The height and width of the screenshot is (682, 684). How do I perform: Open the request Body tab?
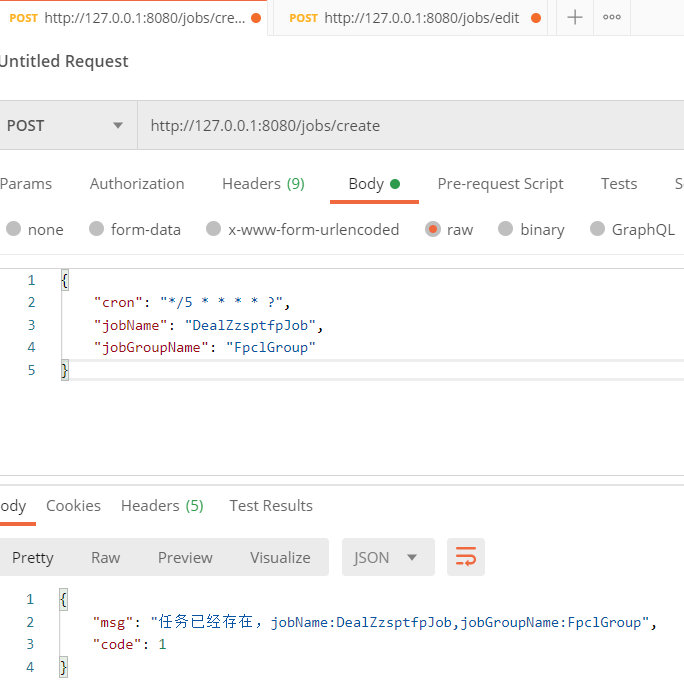[374, 184]
